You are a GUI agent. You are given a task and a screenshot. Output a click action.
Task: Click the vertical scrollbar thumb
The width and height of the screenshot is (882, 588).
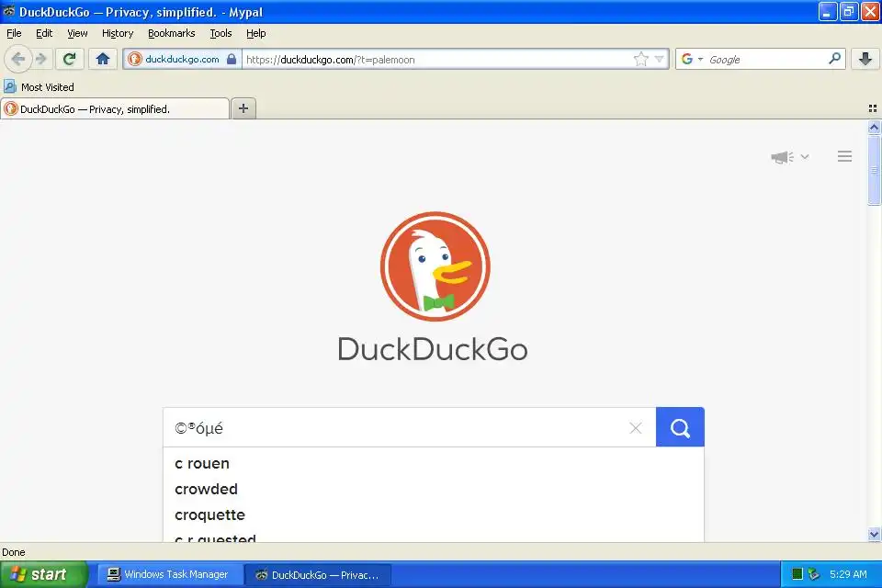(874, 170)
